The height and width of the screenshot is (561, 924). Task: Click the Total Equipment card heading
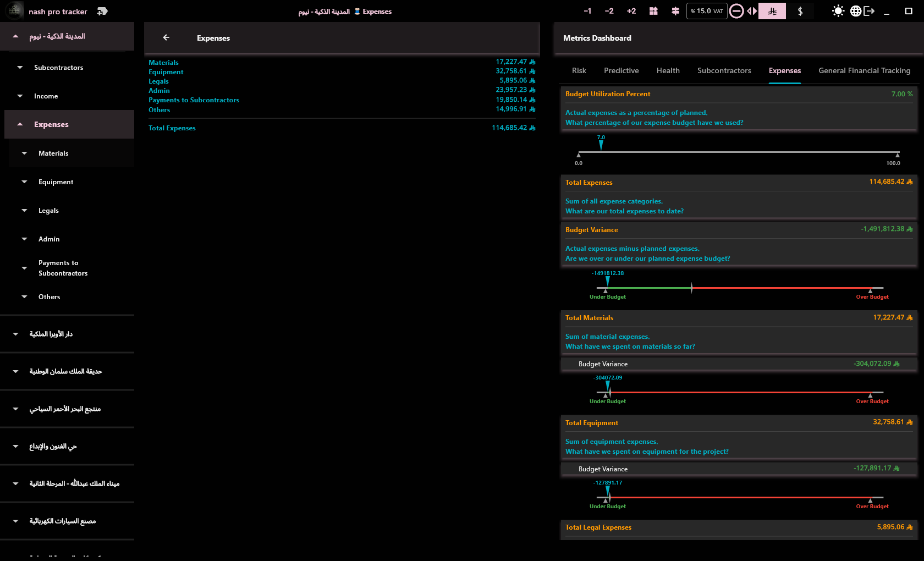point(592,423)
